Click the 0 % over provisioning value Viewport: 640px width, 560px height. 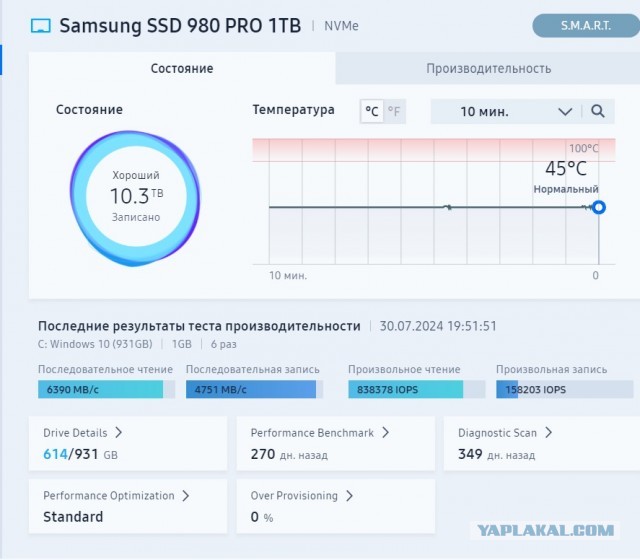pos(262,517)
